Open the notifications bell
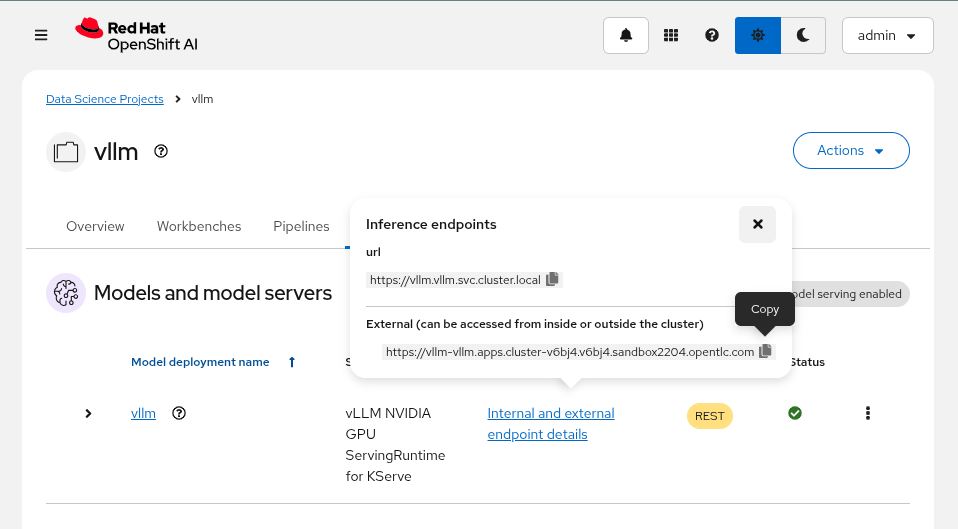Viewport: 958px width, 529px height. (x=626, y=35)
